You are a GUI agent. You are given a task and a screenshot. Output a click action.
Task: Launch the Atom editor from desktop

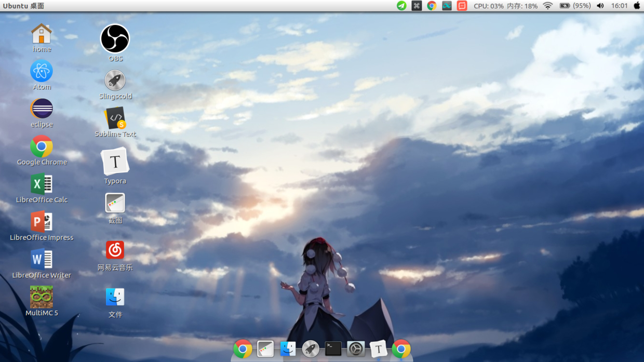tap(42, 71)
